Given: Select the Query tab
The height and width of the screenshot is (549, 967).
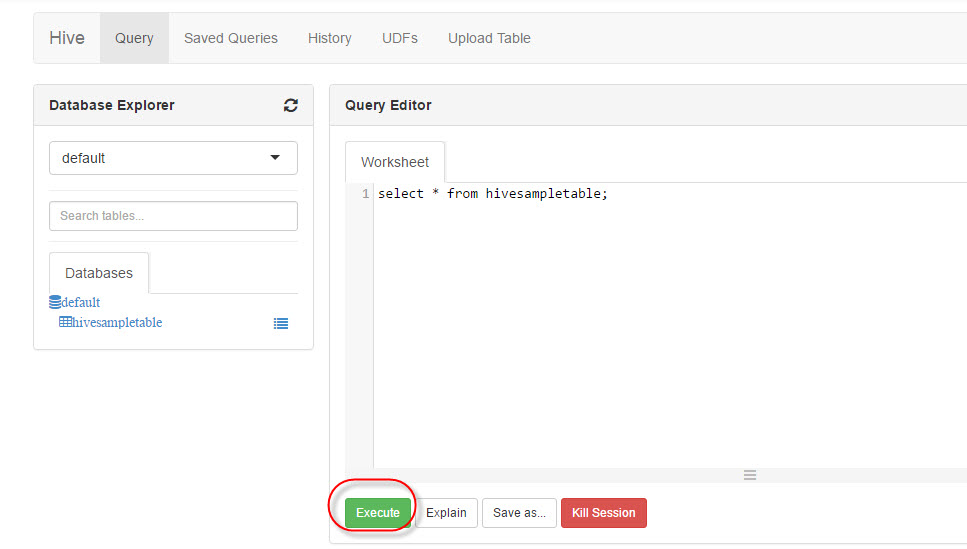Looking at the screenshot, I should (x=134, y=38).
